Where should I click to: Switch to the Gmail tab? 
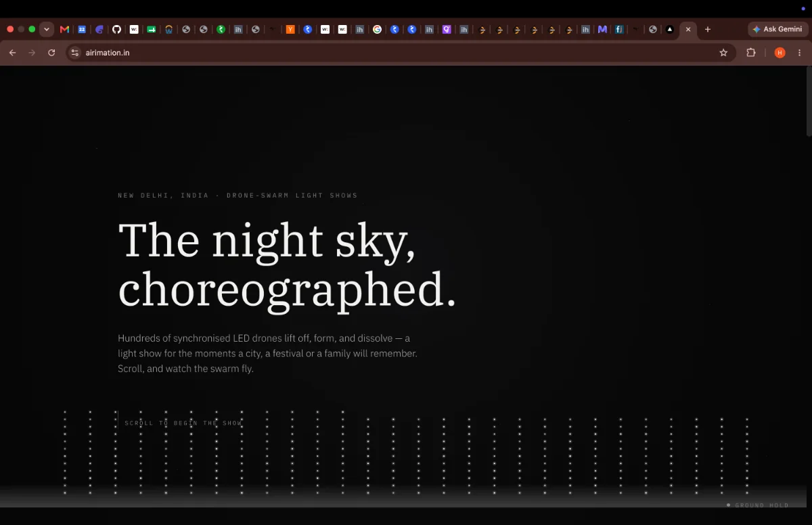(64, 30)
